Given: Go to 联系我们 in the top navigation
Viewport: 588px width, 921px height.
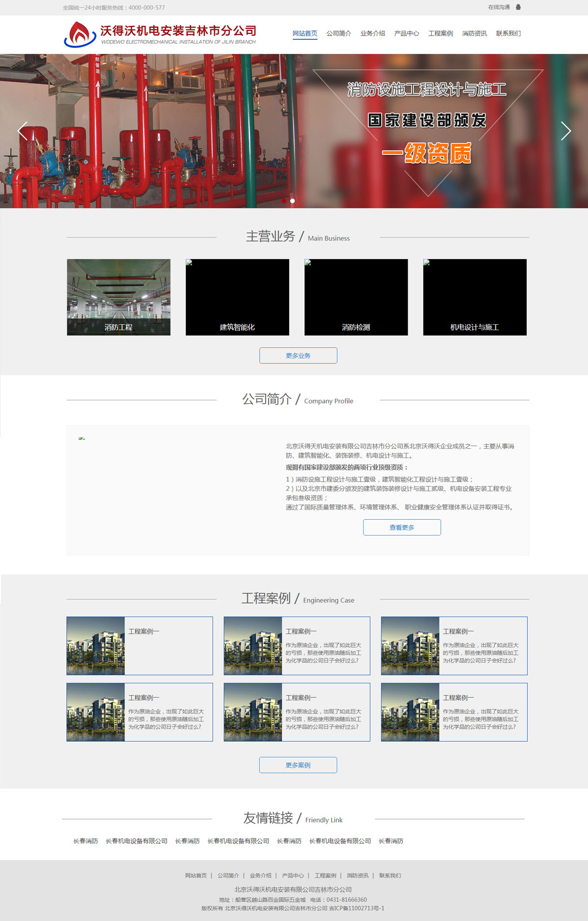Looking at the screenshot, I should pyautogui.click(x=508, y=34).
